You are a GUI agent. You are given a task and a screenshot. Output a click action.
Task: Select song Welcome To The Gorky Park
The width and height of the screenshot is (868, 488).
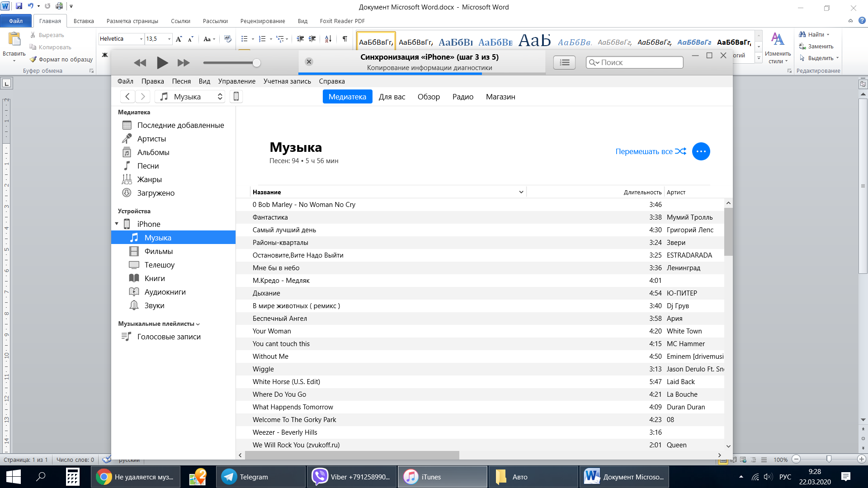tap(294, 420)
